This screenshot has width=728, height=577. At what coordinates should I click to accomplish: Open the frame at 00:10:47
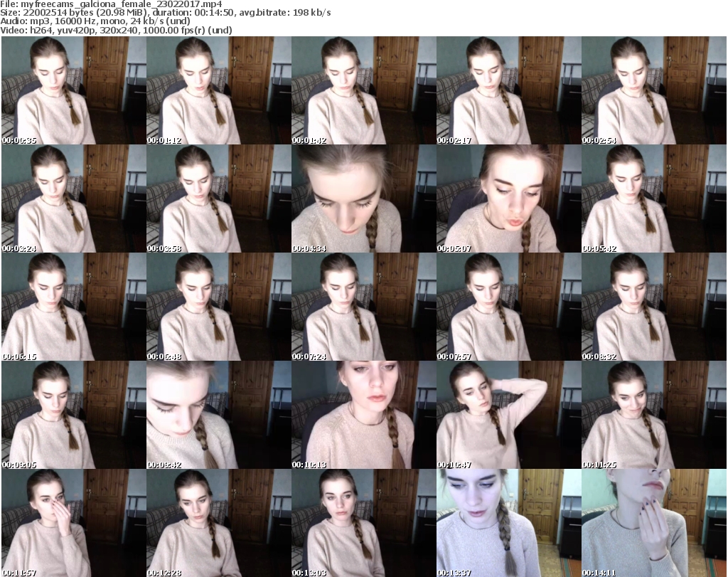point(508,415)
